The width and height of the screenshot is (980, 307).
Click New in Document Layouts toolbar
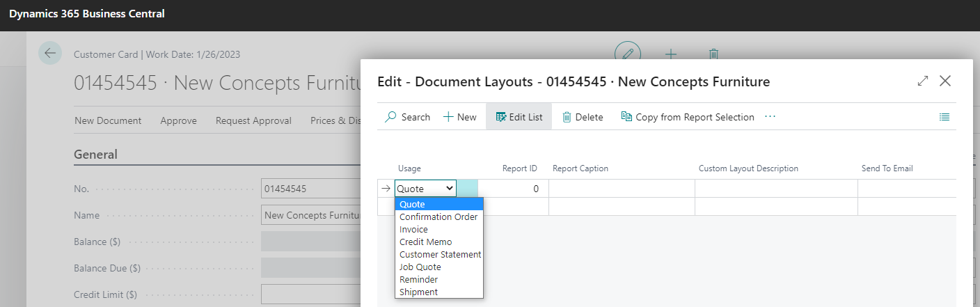(x=460, y=117)
